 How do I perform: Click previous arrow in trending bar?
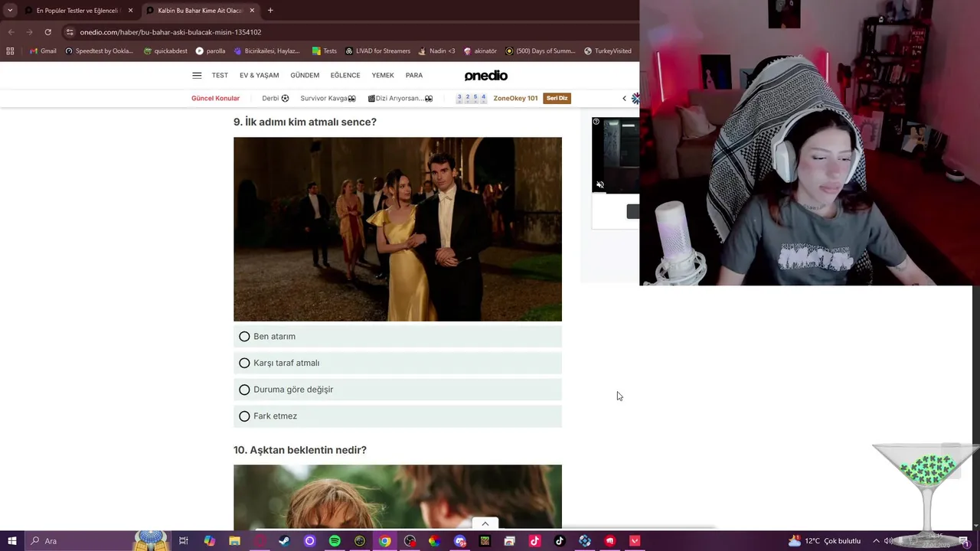tap(624, 98)
